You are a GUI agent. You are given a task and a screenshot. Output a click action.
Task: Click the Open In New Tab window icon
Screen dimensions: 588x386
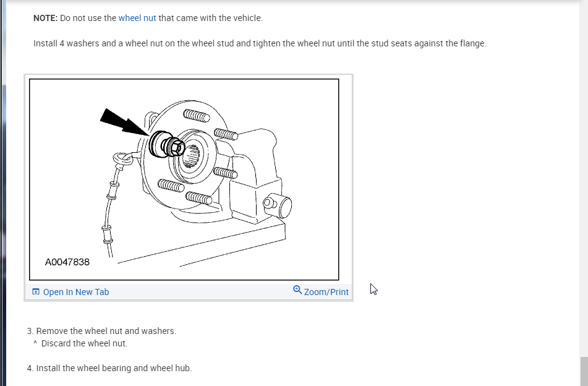coord(36,291)
